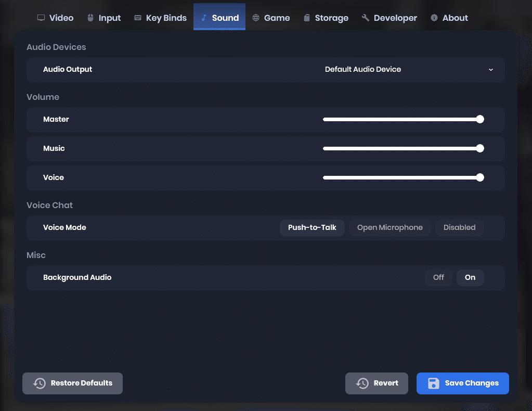Click the Music volume slider handle
This screenshot has height=411, width=532.
[x=480, y=148]
